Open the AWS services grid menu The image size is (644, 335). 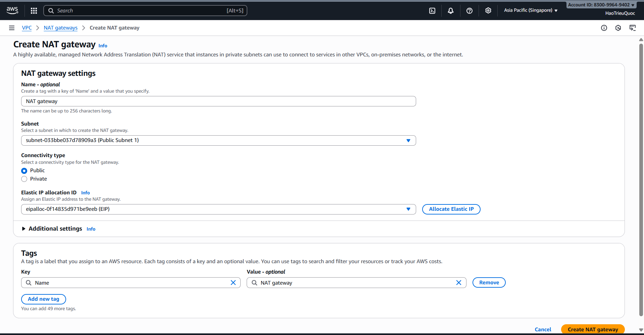coord(34,11)
